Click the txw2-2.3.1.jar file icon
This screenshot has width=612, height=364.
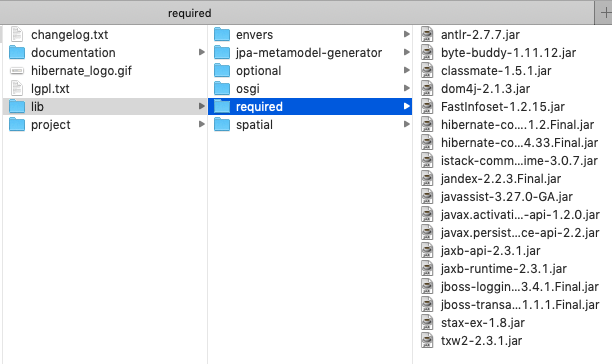(x=427, y=340)
